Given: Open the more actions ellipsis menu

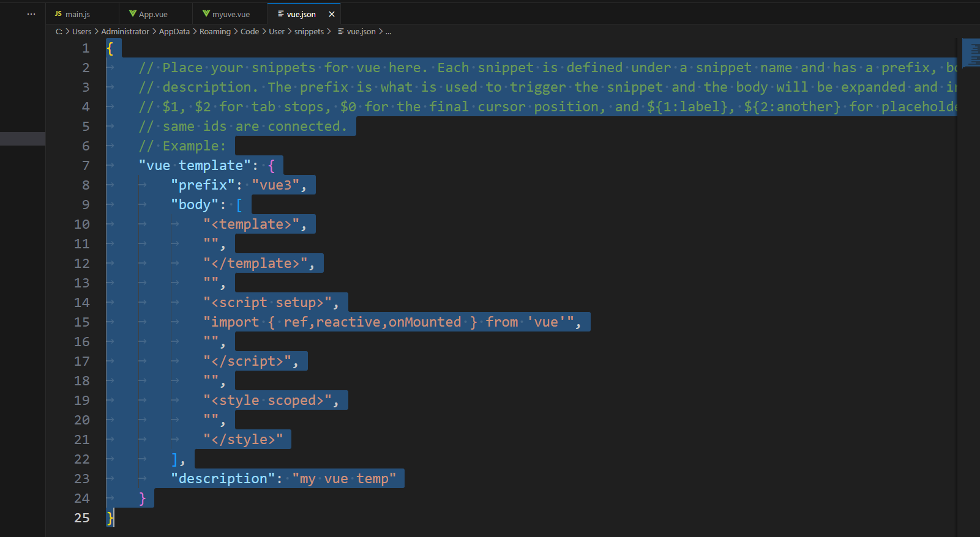Looking at the screenshot, I should pos(31,13).
